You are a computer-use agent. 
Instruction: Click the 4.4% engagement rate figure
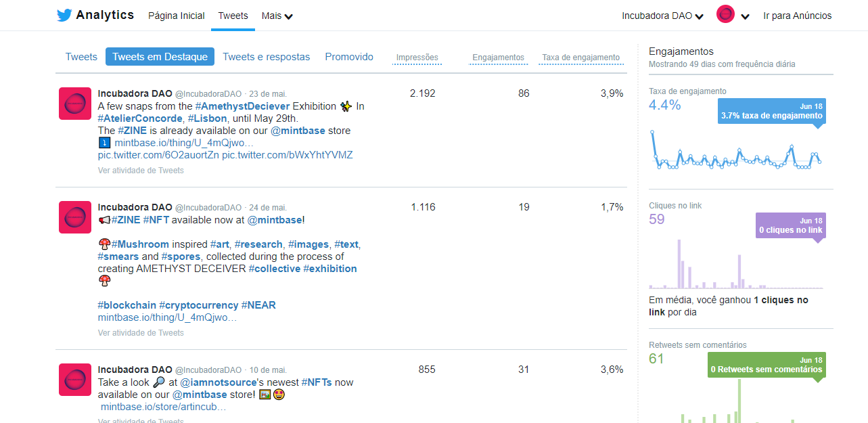[665, 105]
